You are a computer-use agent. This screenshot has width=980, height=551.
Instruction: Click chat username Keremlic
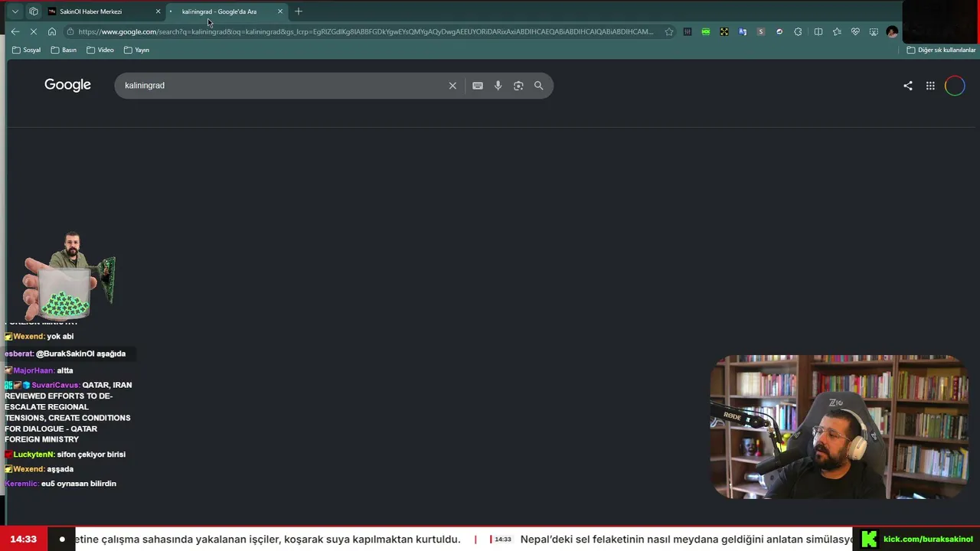point(21,484)
